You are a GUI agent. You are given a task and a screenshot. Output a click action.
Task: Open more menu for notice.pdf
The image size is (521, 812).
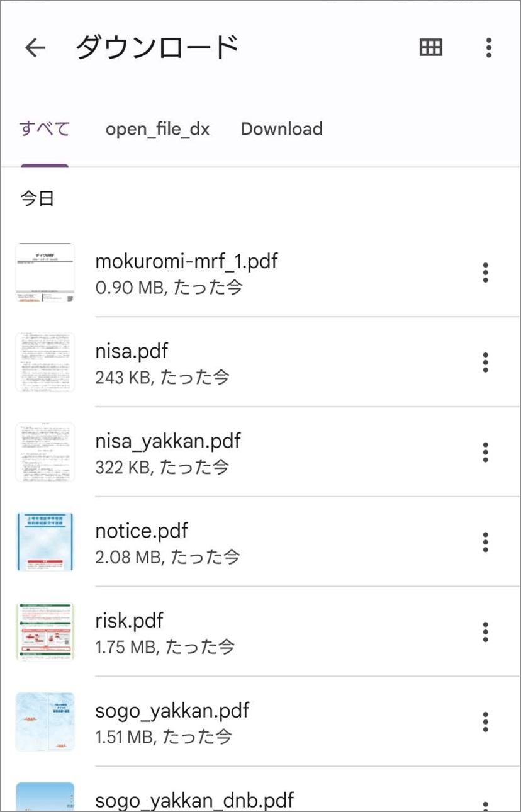(x=485, y=542)
